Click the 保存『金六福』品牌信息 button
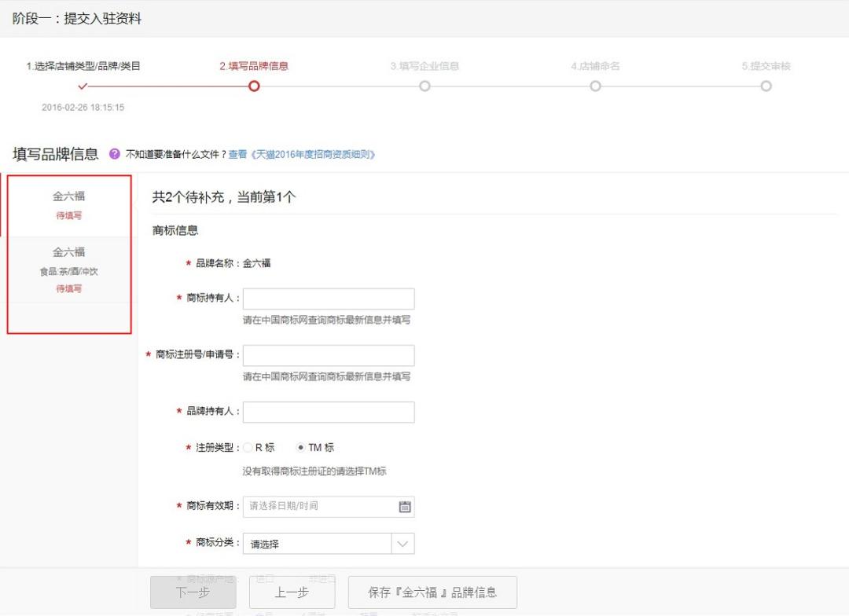Viewport: 849px width, 616px height. click(x=432, y=592)
